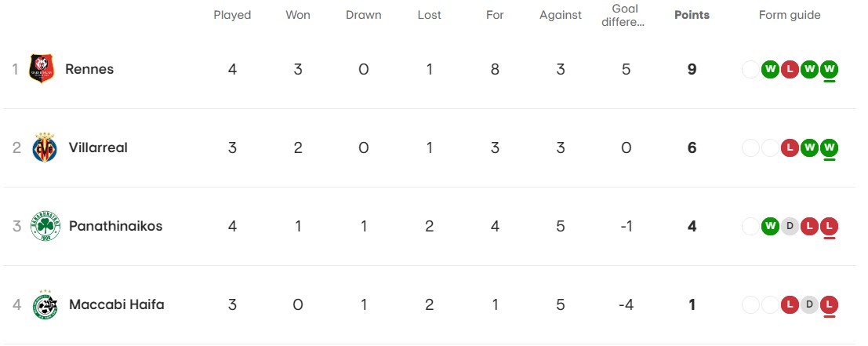Click the Form guide column header

click(790, 15)
